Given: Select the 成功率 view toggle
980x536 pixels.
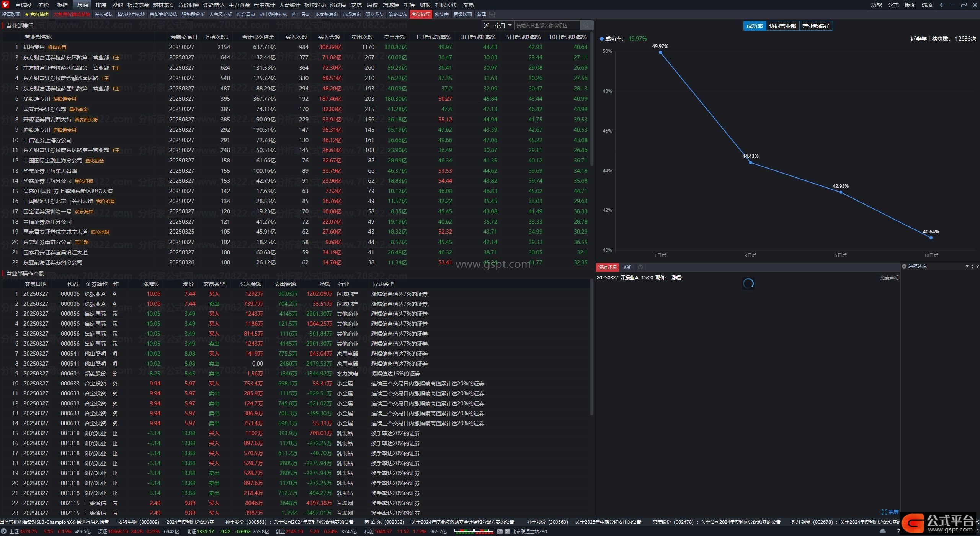Looking at the screenshot, I should [755, 26].
